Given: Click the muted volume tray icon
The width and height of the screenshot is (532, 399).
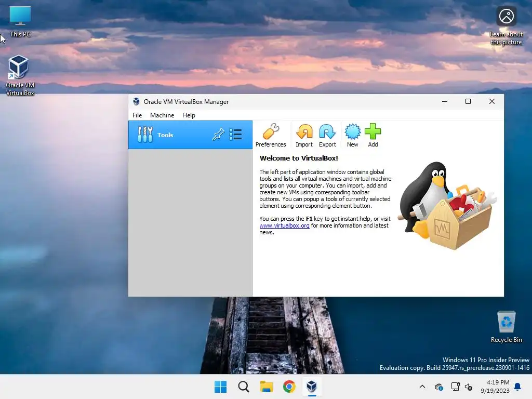Looking at the screenshot, I should 469,387.
